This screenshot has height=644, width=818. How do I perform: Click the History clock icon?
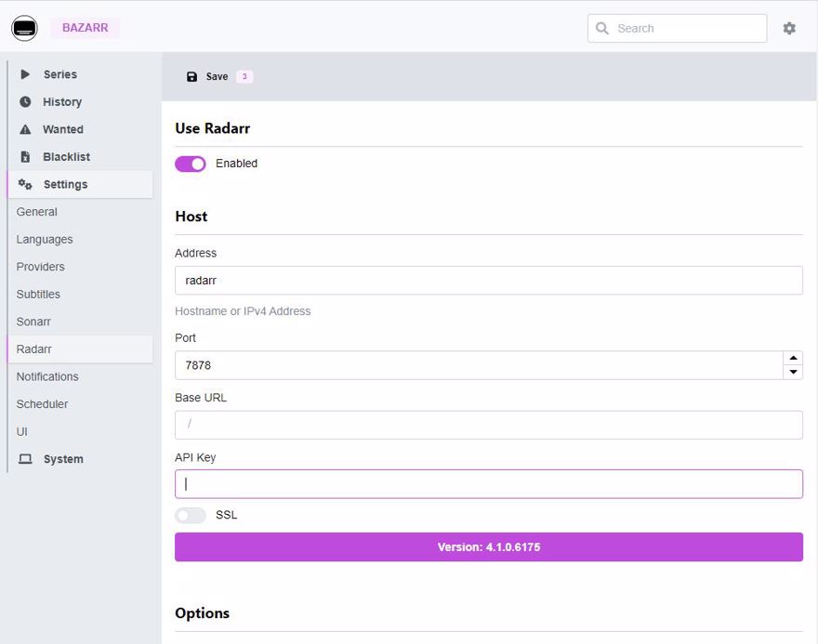pyautogui.click(x=25, y=101)
